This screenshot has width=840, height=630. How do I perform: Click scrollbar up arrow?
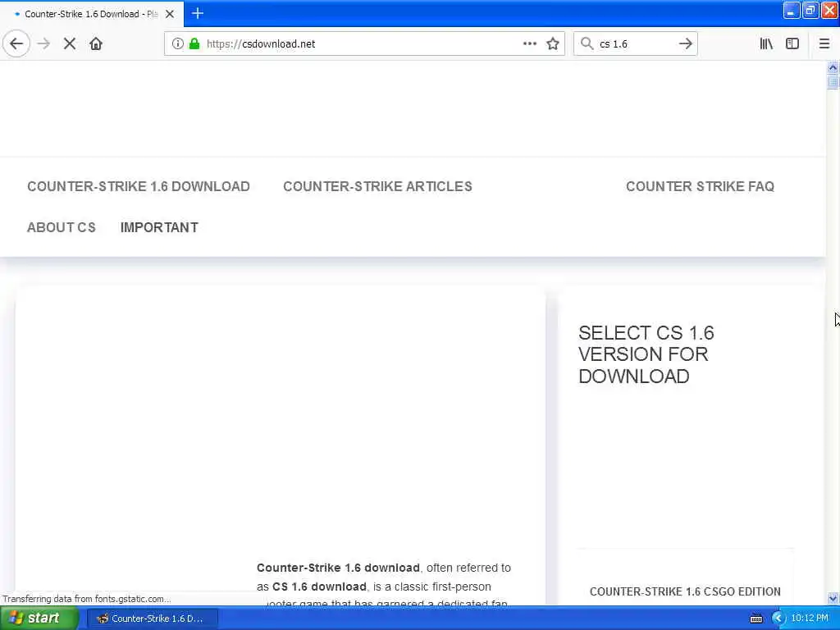pyautogui.click(x=833, y=67)
